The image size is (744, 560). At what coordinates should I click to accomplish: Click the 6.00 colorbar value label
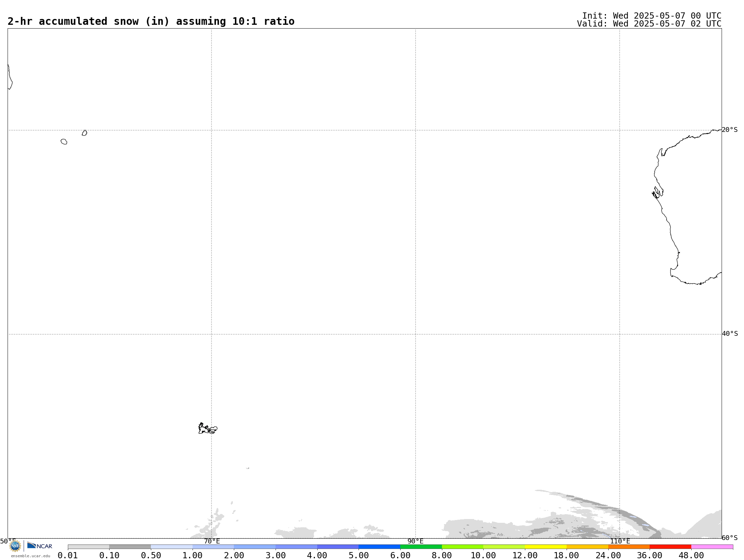click(400, 555)
